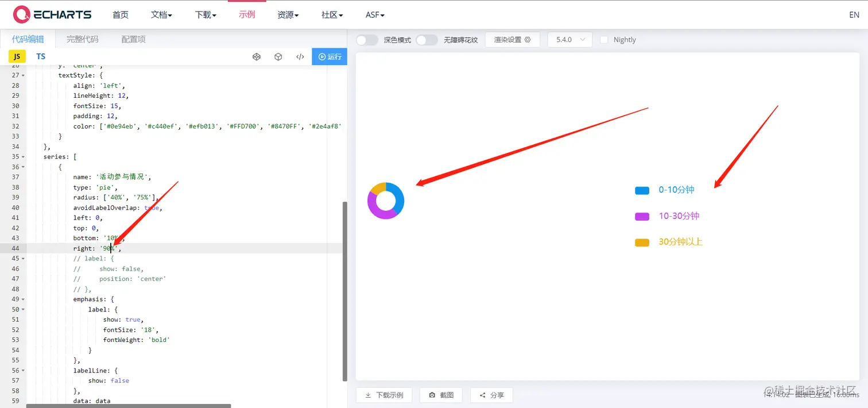Collapse textStyle fold arrow on line 27
This screenshot has height=408, width=868.
[23, 75]
